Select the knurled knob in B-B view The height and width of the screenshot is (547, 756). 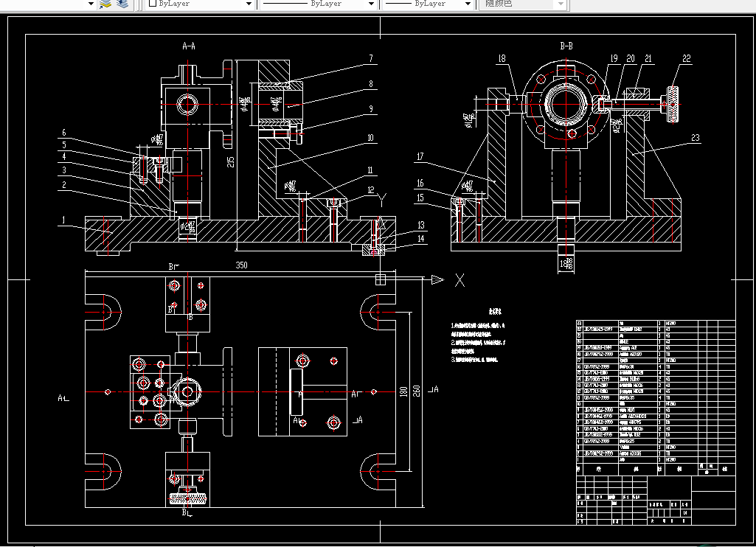pyautogui.click(x=673, y=104)
